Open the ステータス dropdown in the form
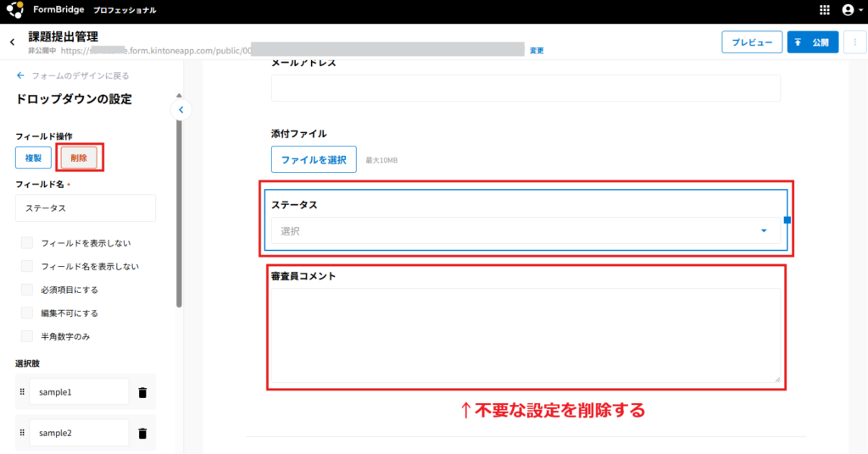Viewport: 868px width, 454px height. coord(526,230)
